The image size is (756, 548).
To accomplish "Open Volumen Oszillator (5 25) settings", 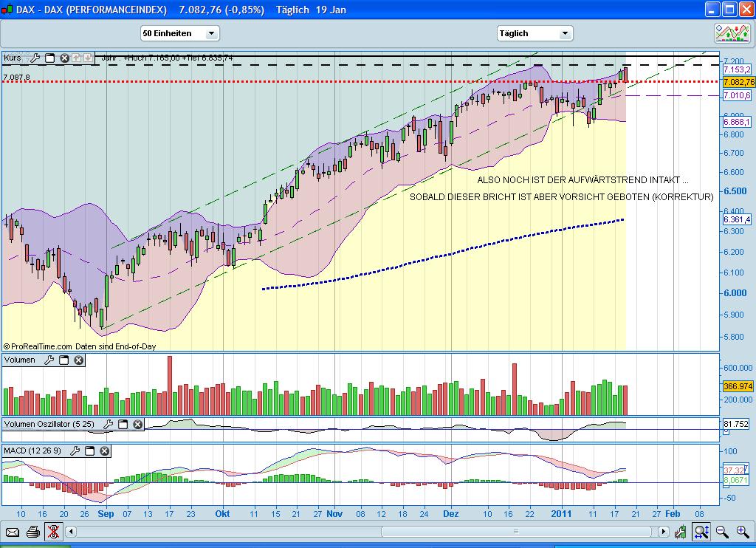I will 111,425.
